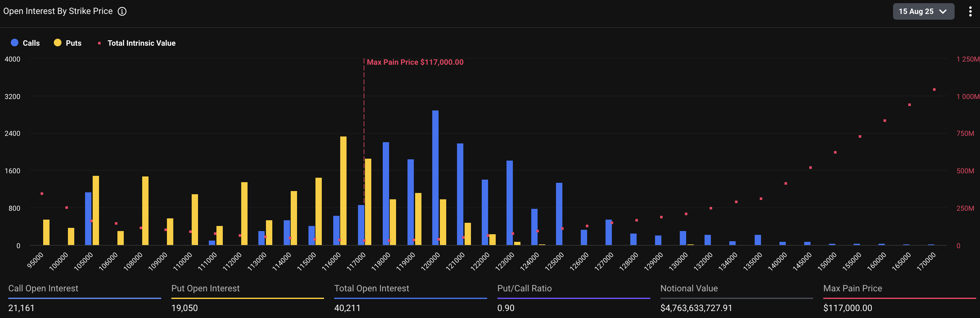Screen dimensions: 980x318
Task: Select the Put/Call Ratio heading
Action: [524, 288]
